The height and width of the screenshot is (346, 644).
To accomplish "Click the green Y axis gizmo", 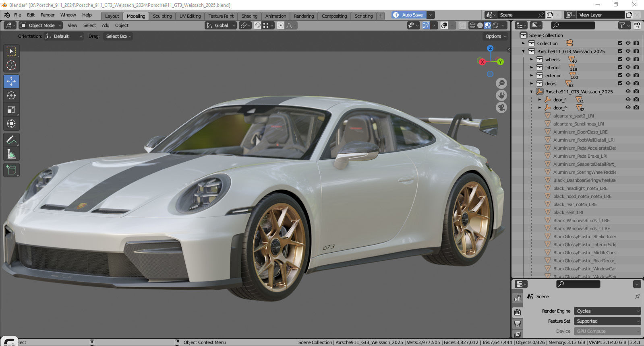I will point(500,62).
